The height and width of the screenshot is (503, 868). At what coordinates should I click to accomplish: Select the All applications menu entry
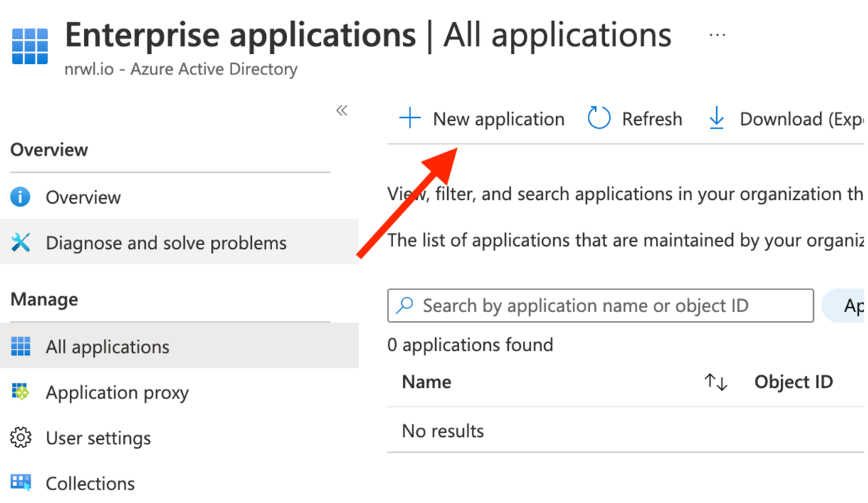pyautogui.click(x=107, y=346)
